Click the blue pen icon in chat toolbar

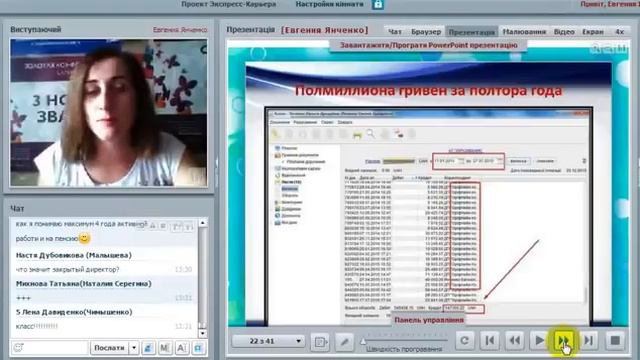pyautogui.click(x=148, y=348)
